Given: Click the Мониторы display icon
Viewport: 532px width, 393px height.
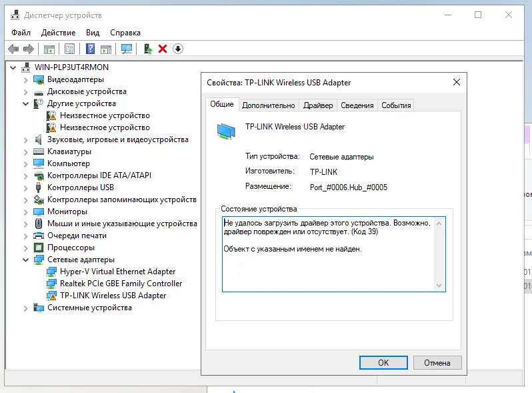Looking at the screenshot, I should [x=39, y=212].
